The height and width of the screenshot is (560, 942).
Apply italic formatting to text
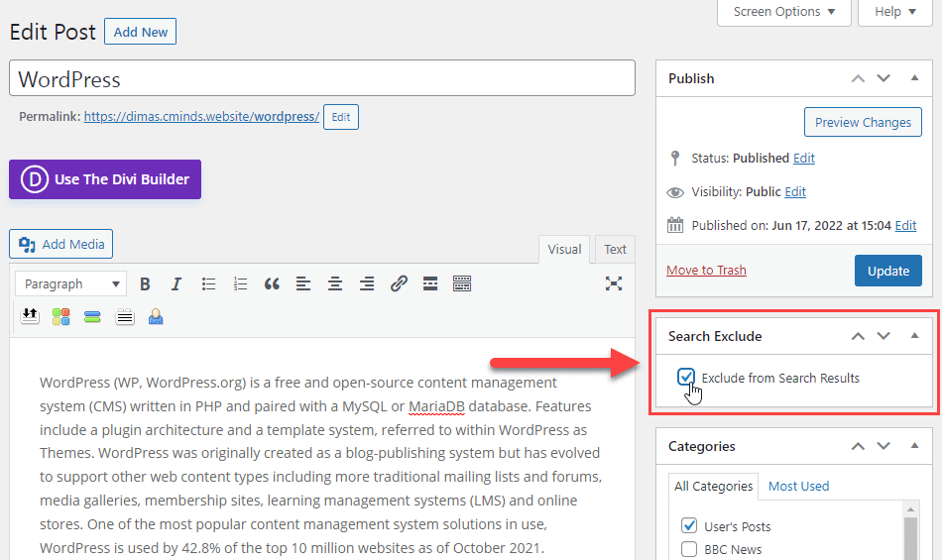(177, 284)
